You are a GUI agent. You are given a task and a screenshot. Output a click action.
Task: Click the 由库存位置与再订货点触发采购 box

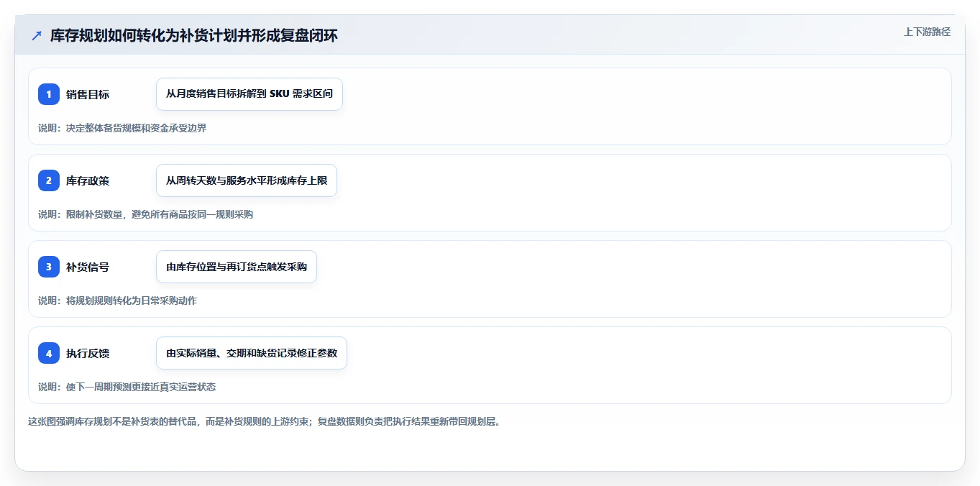coord(237,267)
